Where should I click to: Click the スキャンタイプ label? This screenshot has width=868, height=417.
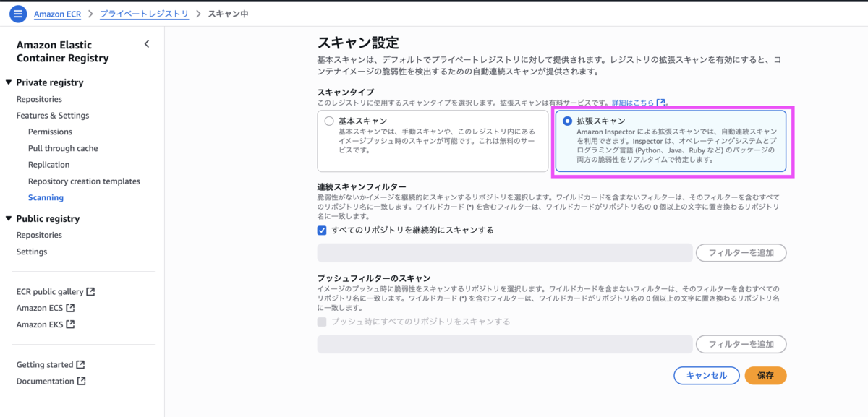[346, 93]
